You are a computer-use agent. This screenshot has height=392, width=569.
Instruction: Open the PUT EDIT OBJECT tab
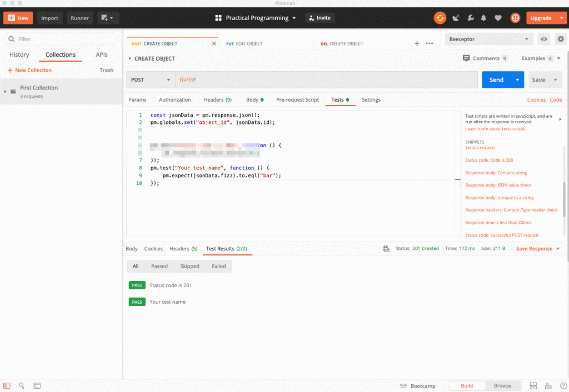(x=267, y=44)
